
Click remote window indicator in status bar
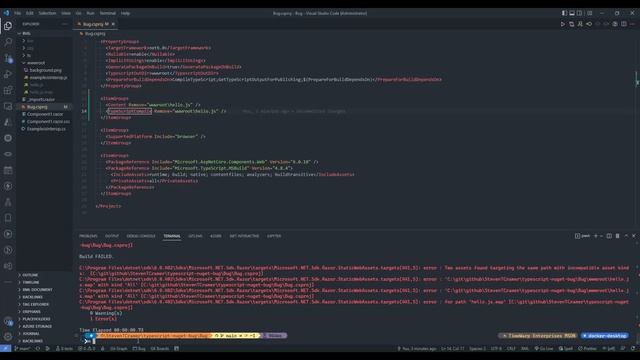pyautogui.click(x=5, y=349)
